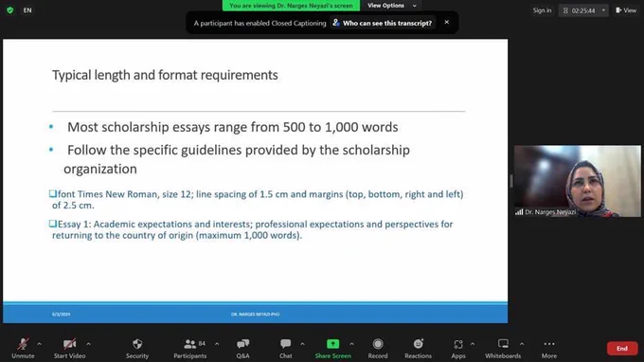The width and height of the screenshot is (644, 362).
Task: Click the 'You are viewing' screen banner
Action: coord(291,6)
